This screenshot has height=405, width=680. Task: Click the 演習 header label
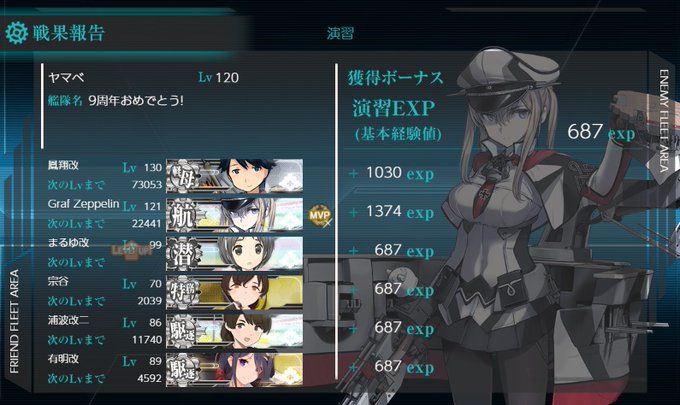[x=340, y=33]
